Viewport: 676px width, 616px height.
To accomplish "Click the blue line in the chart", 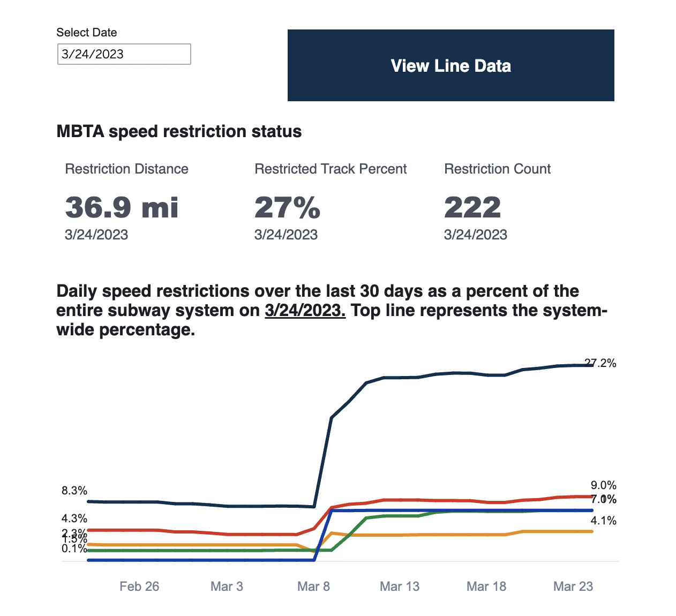I will 429,510.
